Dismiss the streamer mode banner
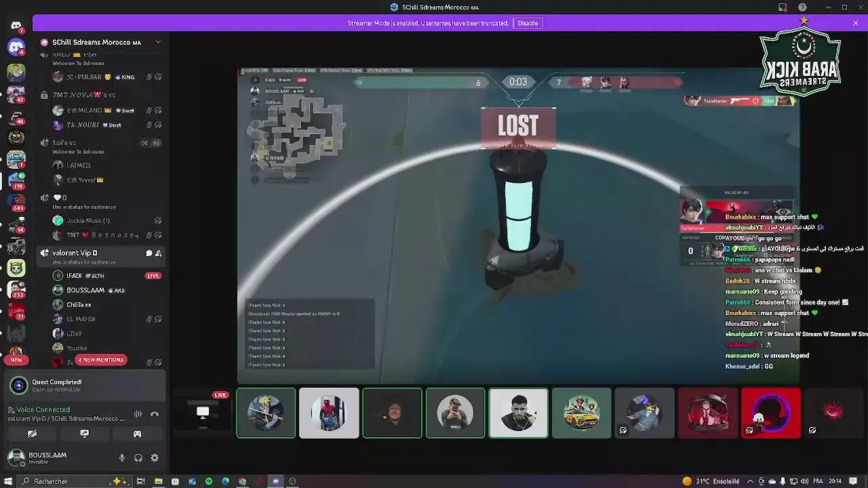868x488 pixels. click(856, 23)
